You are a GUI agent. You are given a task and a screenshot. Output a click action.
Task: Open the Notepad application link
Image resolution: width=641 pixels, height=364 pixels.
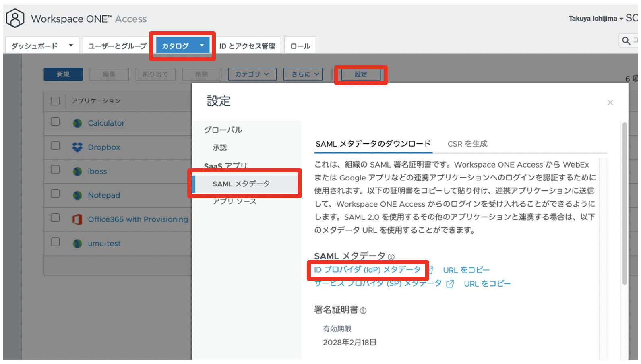point(104,195)
